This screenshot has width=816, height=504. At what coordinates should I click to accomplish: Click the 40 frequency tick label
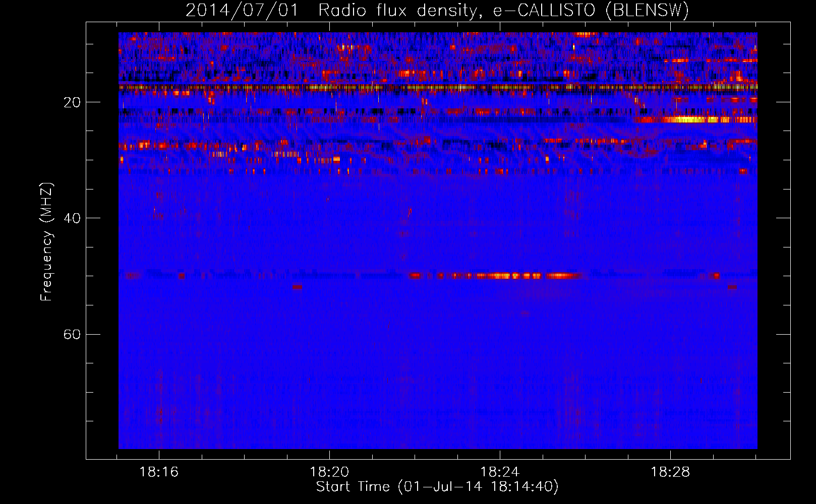72,218
